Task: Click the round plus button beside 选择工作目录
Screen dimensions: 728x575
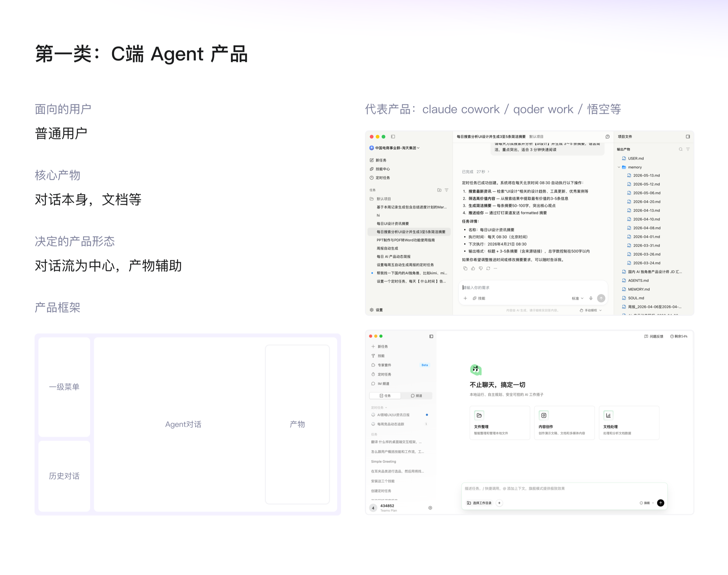Action: (500, 503)
